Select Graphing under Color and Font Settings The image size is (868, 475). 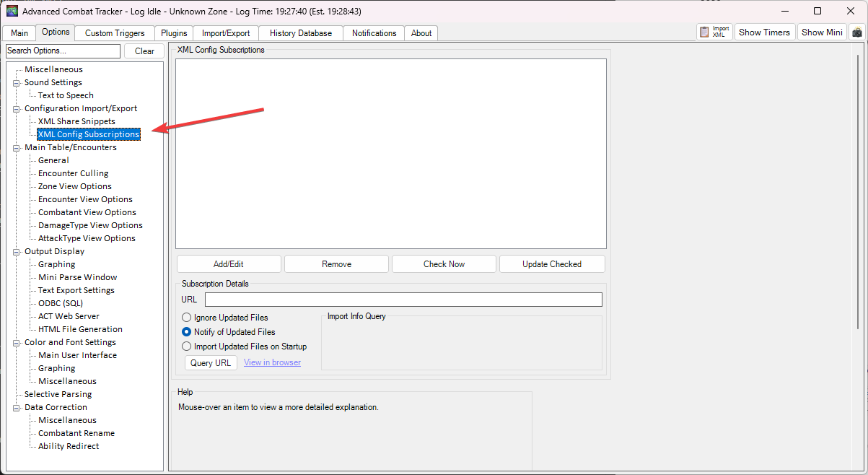pos(57,368)
